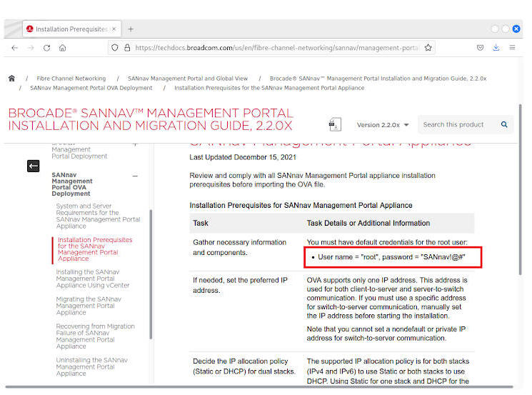The image size is (532, 395).
Task: Open SANnav Management Portal OVA Deployment breadcrumb
Action: coord(91,88)
